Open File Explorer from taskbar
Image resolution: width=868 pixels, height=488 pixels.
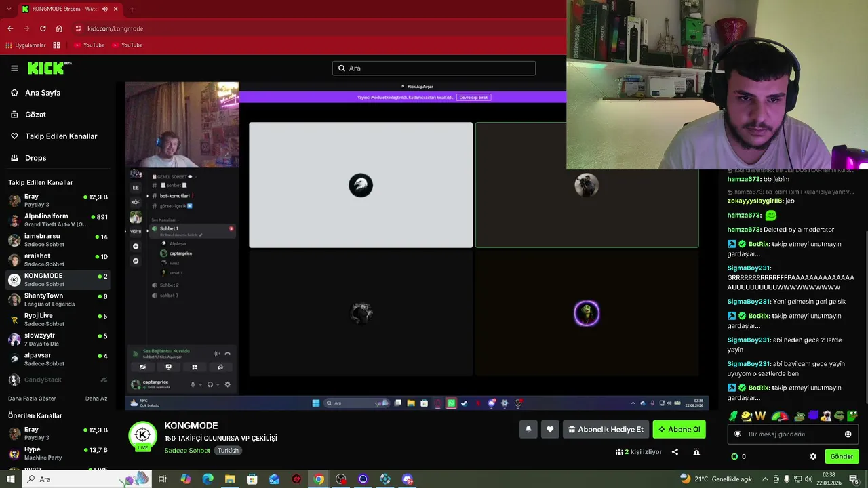(x=230, y=479)
